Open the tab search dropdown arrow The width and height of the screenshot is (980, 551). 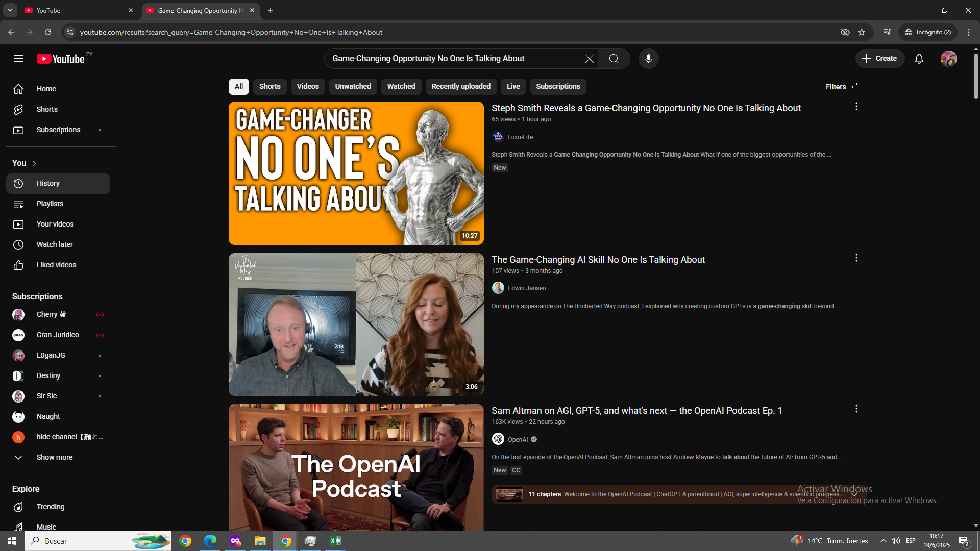pyautogui.click(x=10, y=10)
